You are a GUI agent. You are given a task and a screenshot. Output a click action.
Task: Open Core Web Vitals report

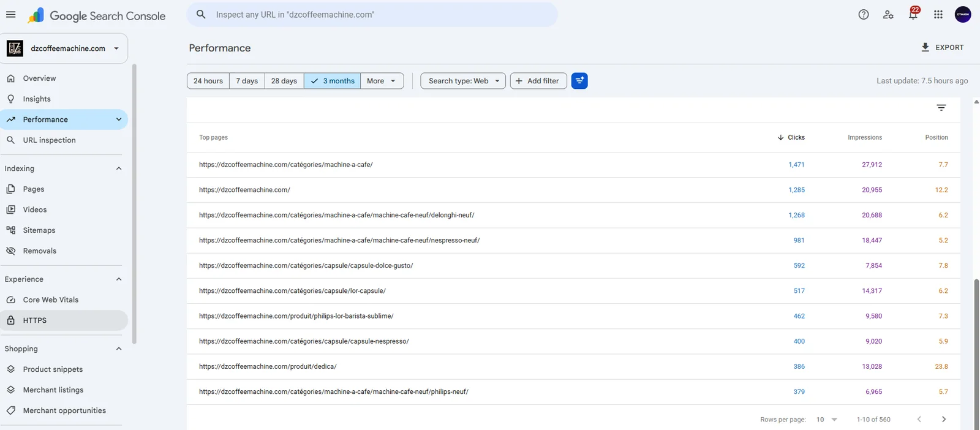pos(64,300)
